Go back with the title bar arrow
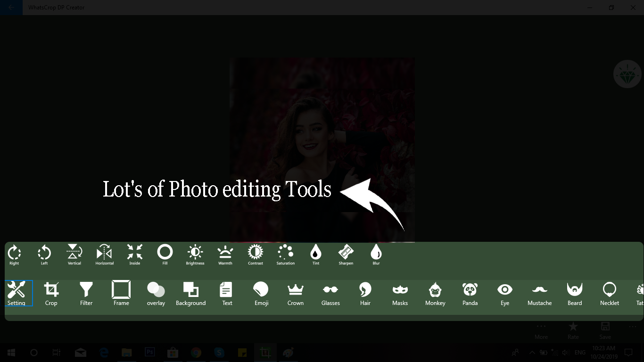Viewport: 644px width, 362px height. 11,8
